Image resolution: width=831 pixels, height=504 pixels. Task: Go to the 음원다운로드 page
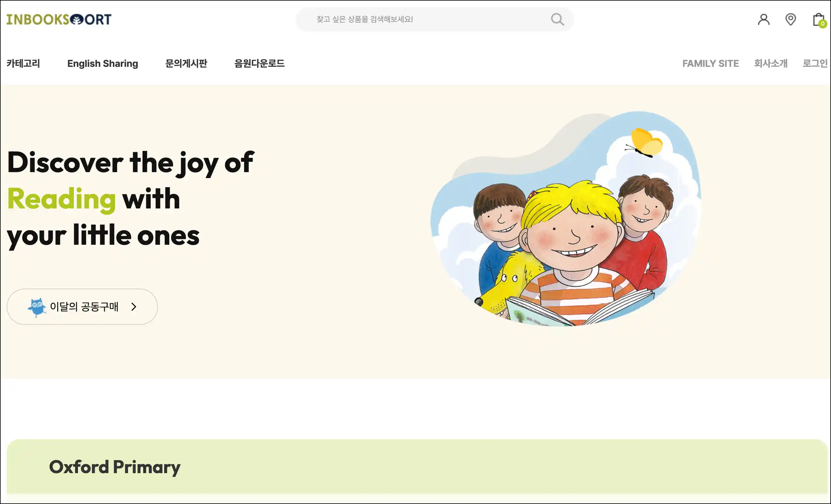click(x=259, y=64)
